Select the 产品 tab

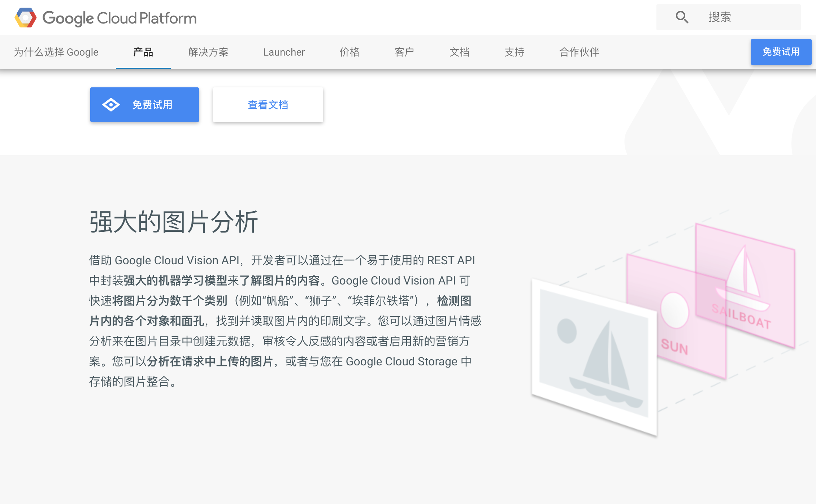click(x=143, y=52)
